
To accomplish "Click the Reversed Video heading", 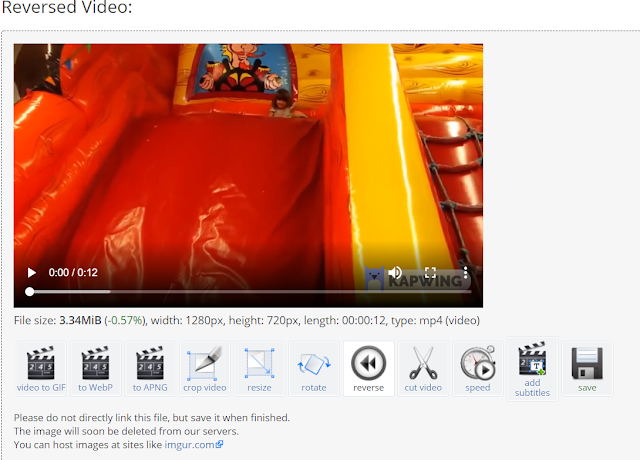I will click(67, 7).
